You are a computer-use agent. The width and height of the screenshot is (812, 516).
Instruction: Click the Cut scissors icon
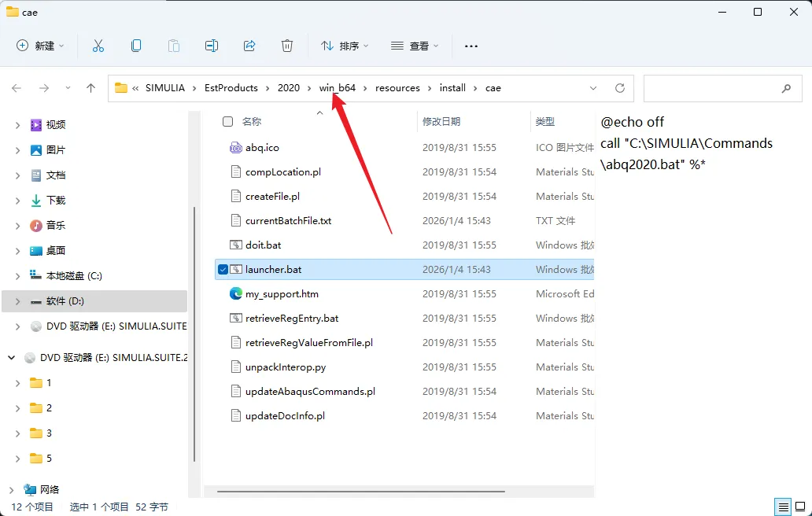pyautogui.click(x=98, y=46)
